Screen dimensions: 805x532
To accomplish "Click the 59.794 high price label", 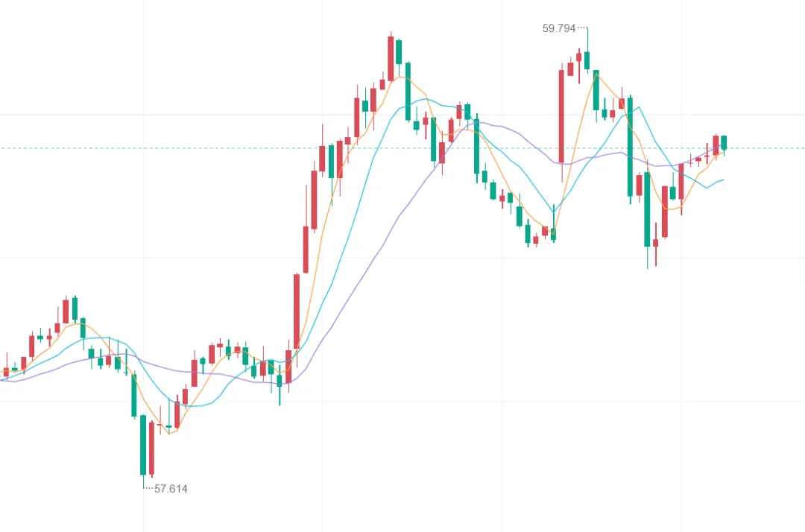I will [x=558, y=28].
